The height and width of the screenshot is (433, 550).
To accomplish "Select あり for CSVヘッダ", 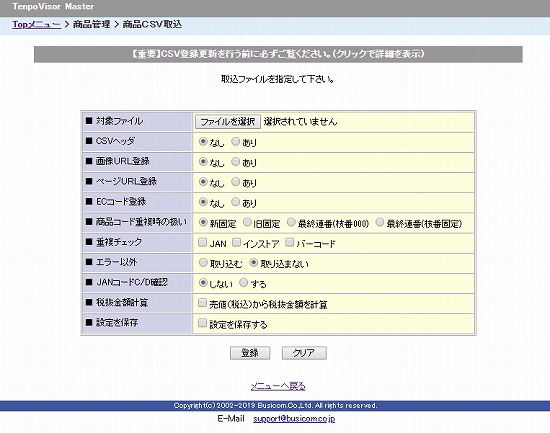I will click(236, 141).
